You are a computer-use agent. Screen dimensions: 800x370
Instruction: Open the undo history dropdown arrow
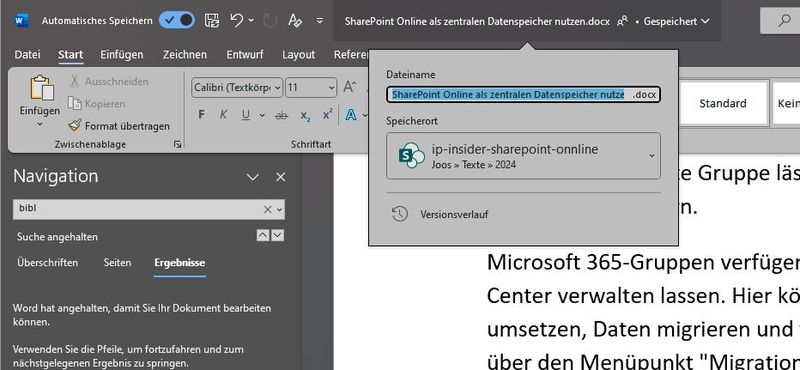(x=251, y=20)
